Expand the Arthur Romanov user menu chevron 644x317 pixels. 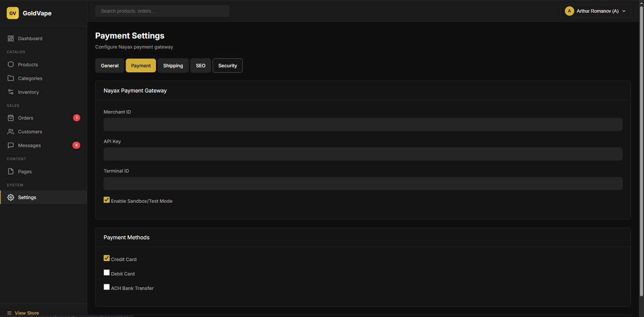pyautogui.click(x=624, y=11)
